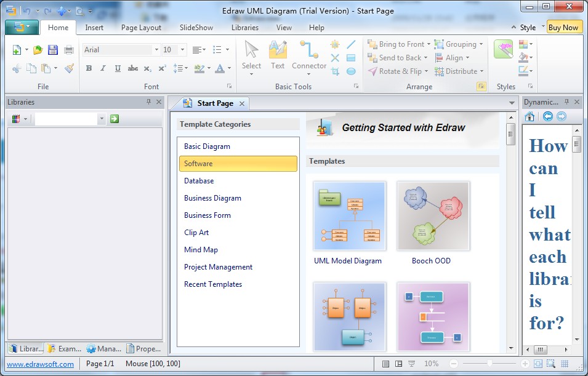Image resolution: width=588 pixels, height=376 pixels.
Task: Toggle Underline formatting
Action: pyautogui.click(x=118, y=68)
